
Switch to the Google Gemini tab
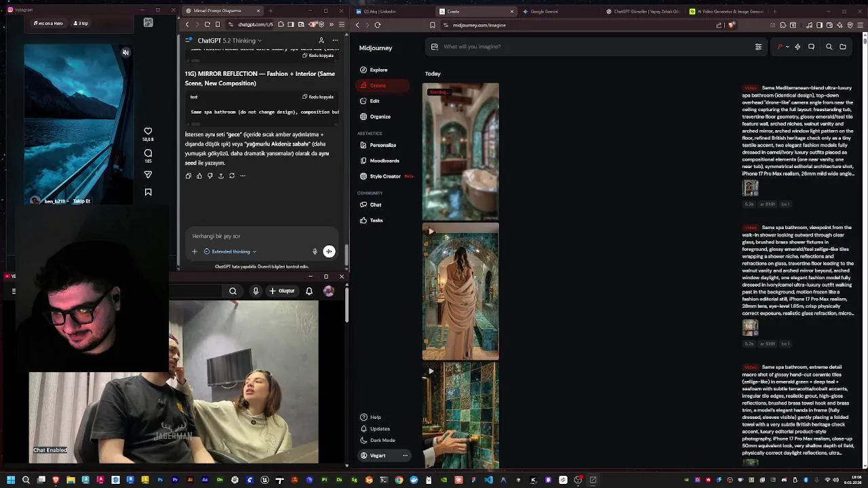[x=561, y=12]
